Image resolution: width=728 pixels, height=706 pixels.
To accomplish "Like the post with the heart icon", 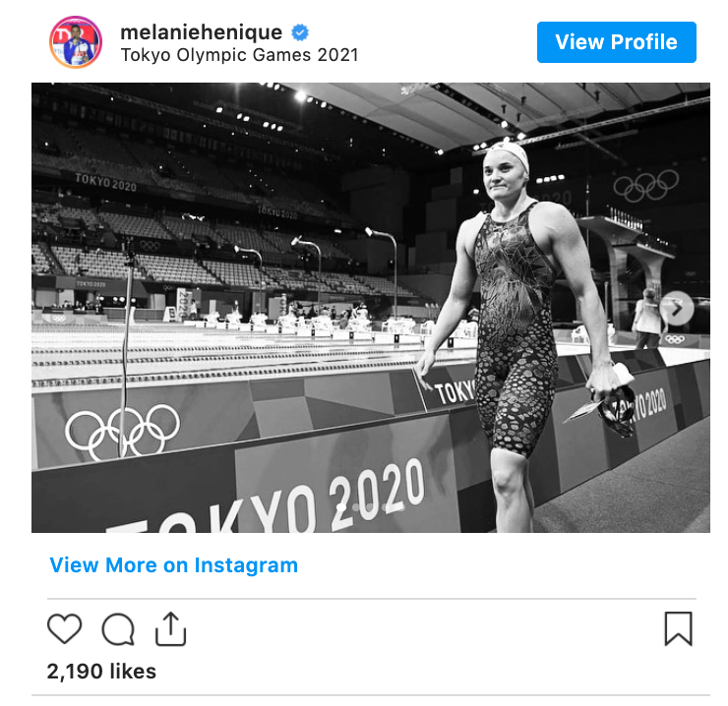I will click(x=65, y=628).
